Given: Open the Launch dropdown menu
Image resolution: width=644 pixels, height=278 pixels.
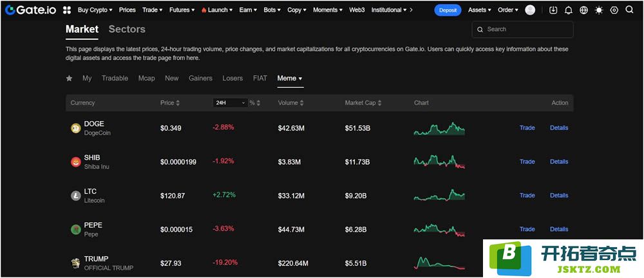Looking at the screenshot, I should tap(217, 10).
